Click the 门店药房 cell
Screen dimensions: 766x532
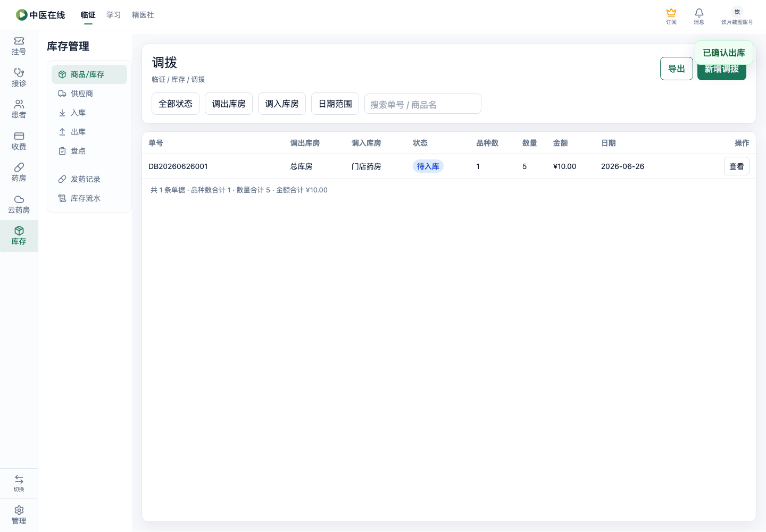367,166
